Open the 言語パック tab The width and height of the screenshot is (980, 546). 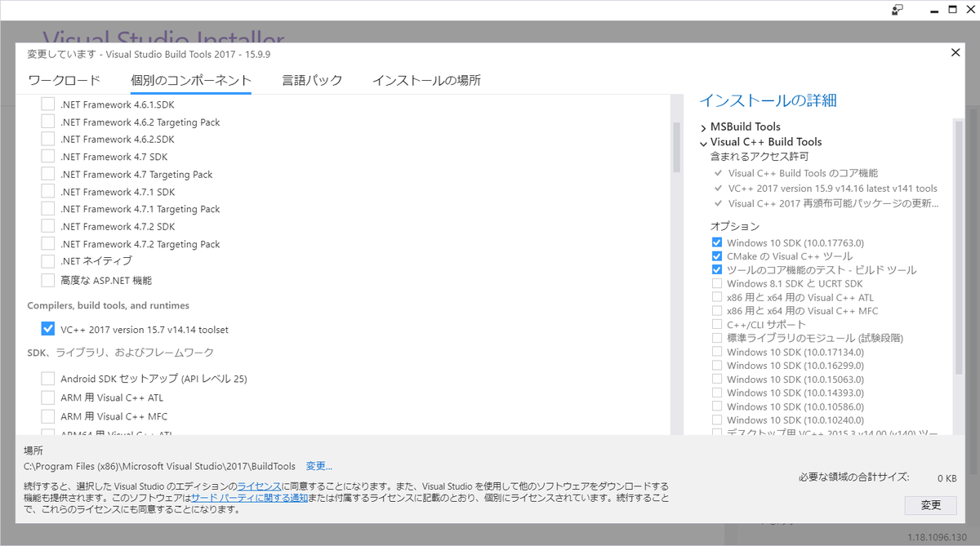(312, 80)
